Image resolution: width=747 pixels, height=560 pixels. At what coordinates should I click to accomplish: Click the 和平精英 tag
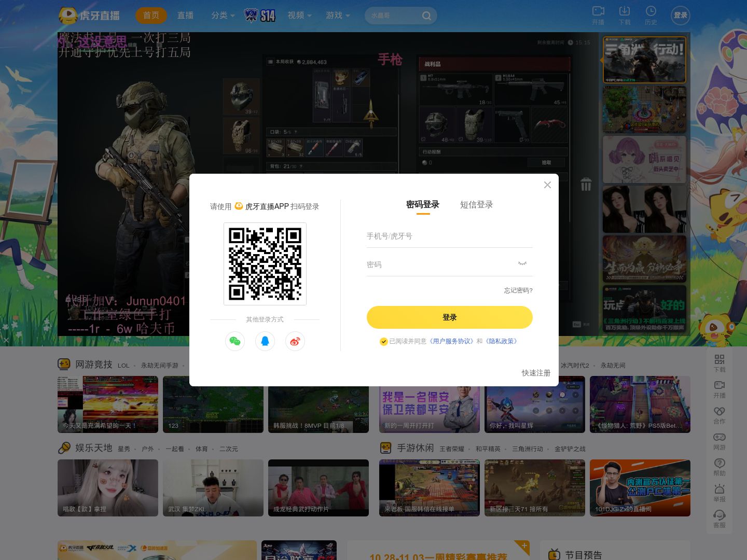click(488, 449)
